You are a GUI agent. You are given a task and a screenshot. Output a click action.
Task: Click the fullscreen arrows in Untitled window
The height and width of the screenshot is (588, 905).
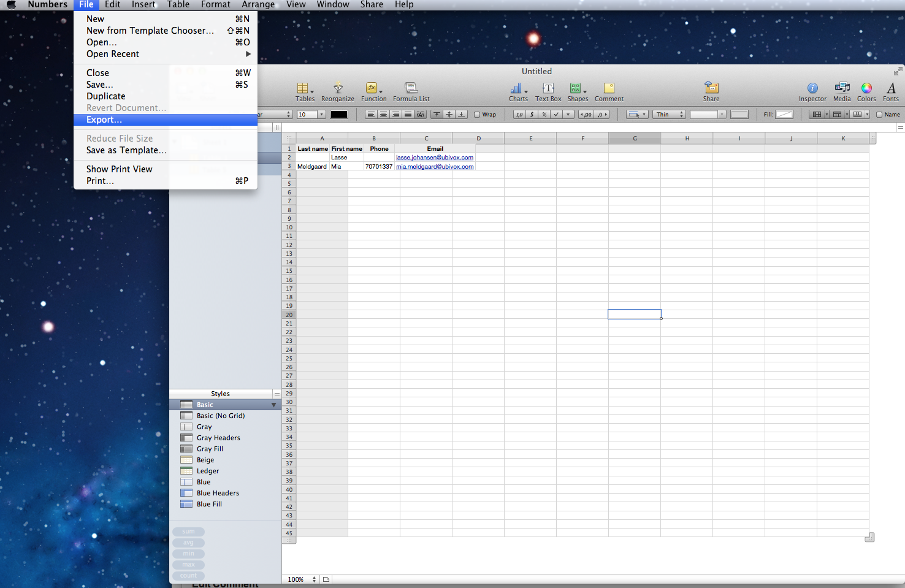pyautogui.click(x=898, y=71)
